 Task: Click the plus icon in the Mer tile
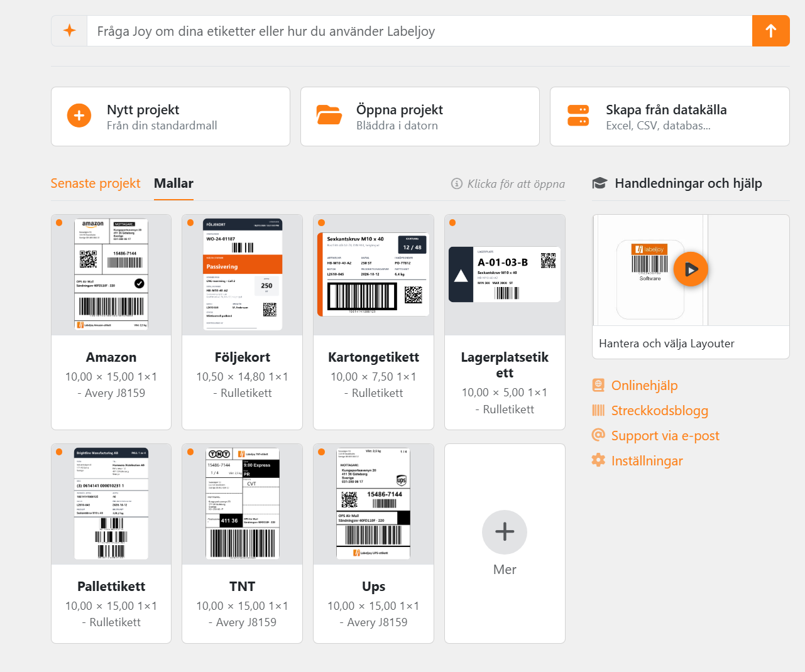[x=505, y=532]
